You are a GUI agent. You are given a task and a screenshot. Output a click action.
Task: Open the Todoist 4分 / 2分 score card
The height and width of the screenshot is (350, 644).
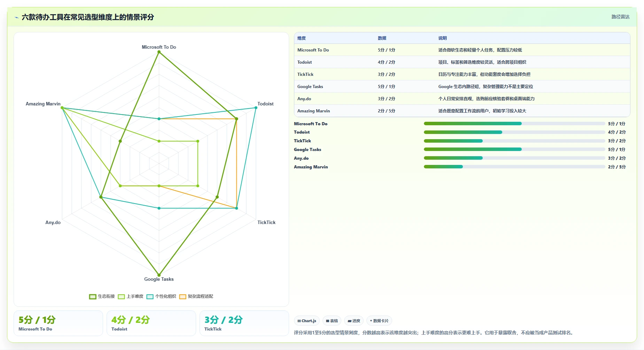(x=151, y=323)
